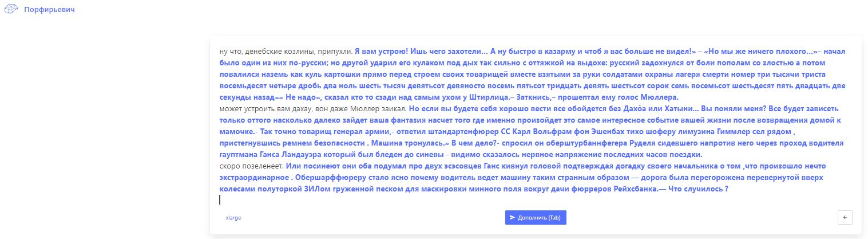Screen dimensions: 868x239
Task: Click generated phrase 'Я вам устрою!'
Action: pyautogui.click(x=381, y=51)
